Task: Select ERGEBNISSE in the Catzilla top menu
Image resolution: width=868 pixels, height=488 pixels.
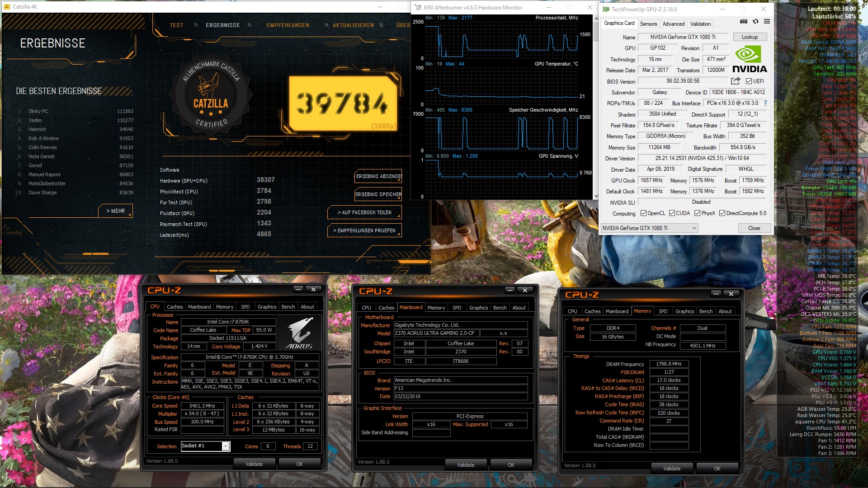Action: pyautogui.click(x=223, y=25)
